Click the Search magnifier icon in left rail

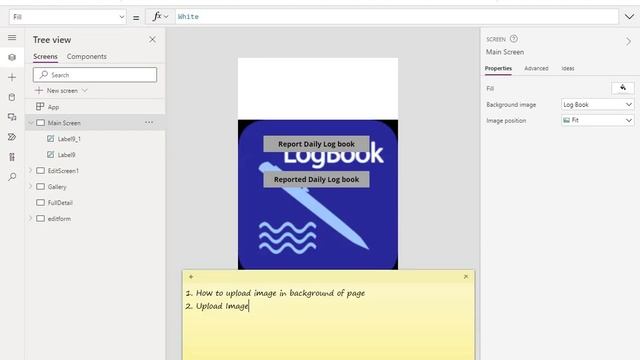coord(12,177)
